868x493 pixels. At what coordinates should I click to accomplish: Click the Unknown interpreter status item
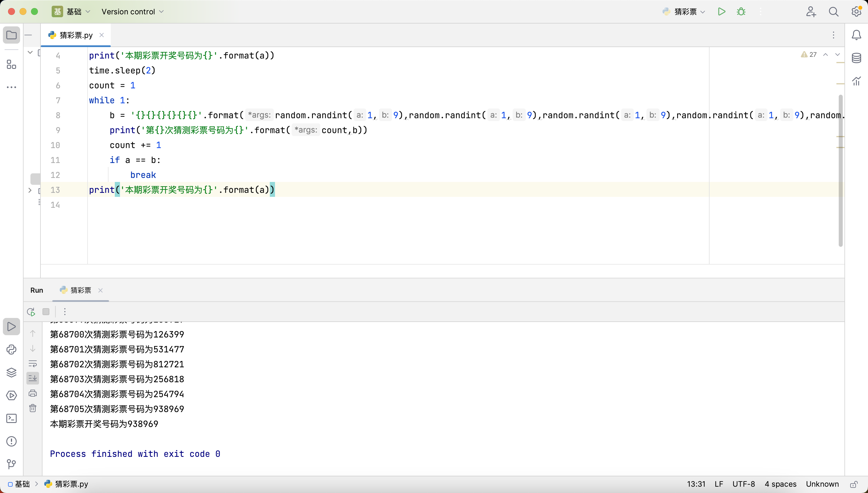[x=822, y=484]
